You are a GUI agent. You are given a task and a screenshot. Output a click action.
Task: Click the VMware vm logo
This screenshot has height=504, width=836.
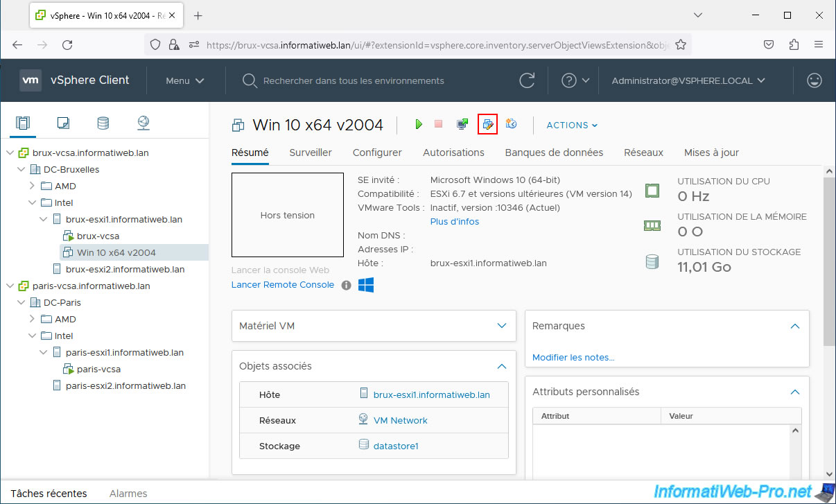pyautogui.click(x=31, y=80)
